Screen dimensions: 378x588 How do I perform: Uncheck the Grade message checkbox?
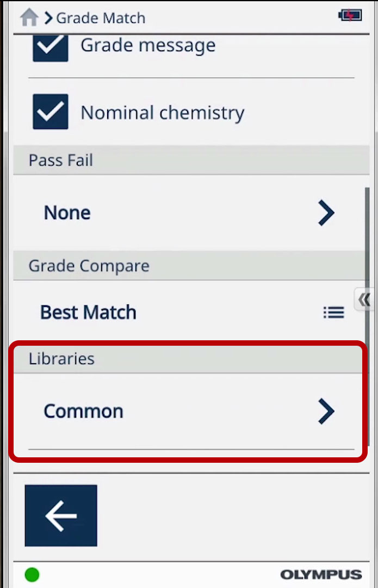pos(51,47)
